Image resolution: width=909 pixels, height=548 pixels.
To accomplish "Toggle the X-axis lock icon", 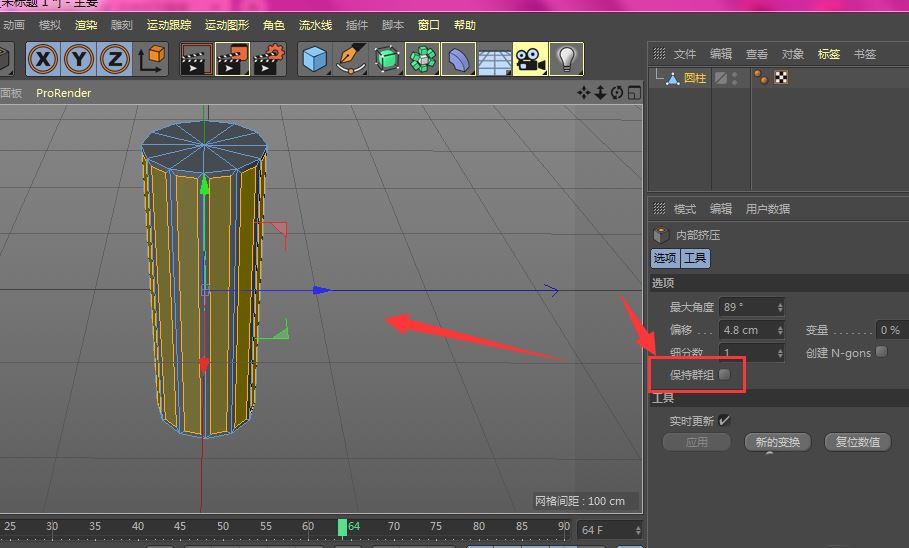I will [43, 60].
